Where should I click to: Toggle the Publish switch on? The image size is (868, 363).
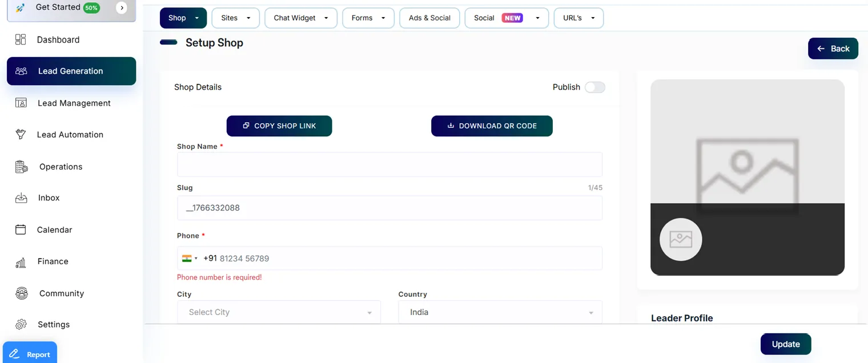(594, 87)
